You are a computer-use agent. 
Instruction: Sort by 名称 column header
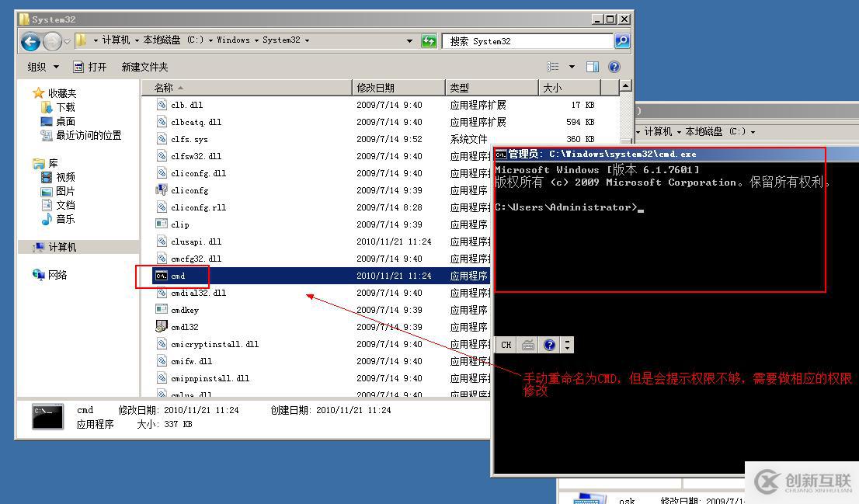pos(246,88)
